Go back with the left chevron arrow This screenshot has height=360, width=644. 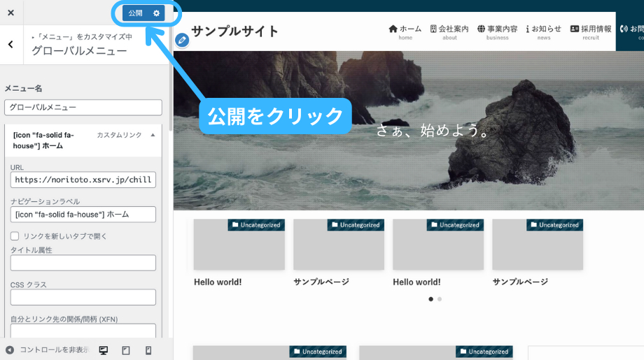[10, 45]
